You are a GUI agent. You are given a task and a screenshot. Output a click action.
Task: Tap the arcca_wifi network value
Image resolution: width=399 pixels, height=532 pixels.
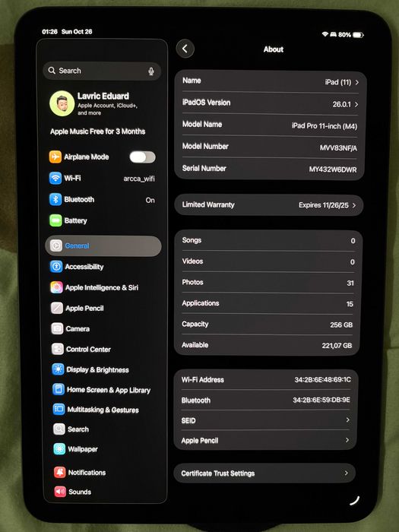[139, 179]
